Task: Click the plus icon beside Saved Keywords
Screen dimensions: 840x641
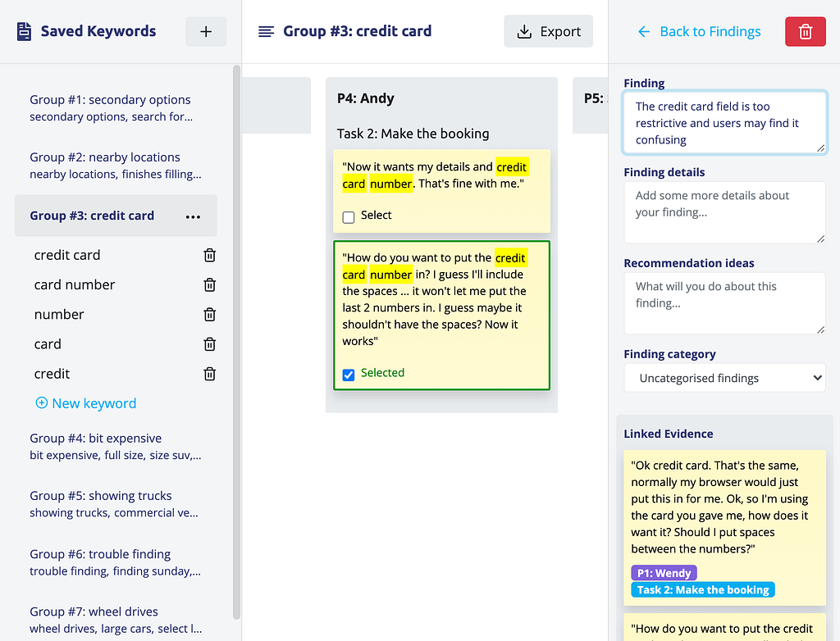Action: [206, 32]
